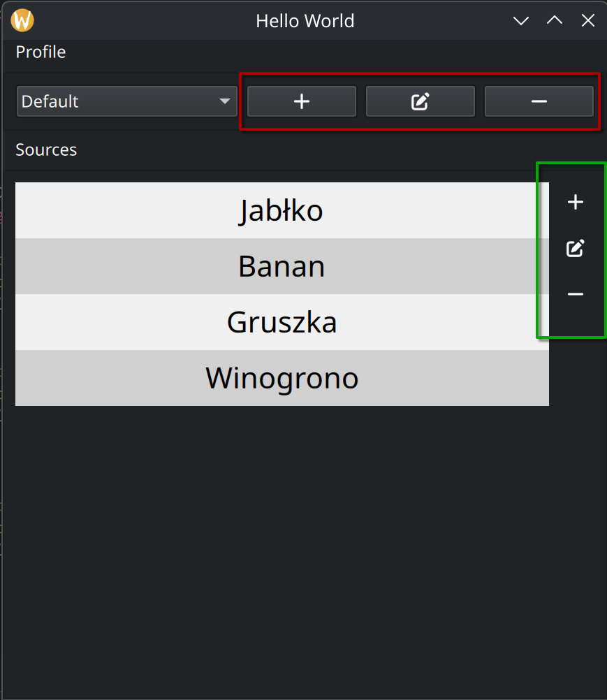Click the Profile section header
This screenshot has width=607, height=700.
(x=40, y=52)
